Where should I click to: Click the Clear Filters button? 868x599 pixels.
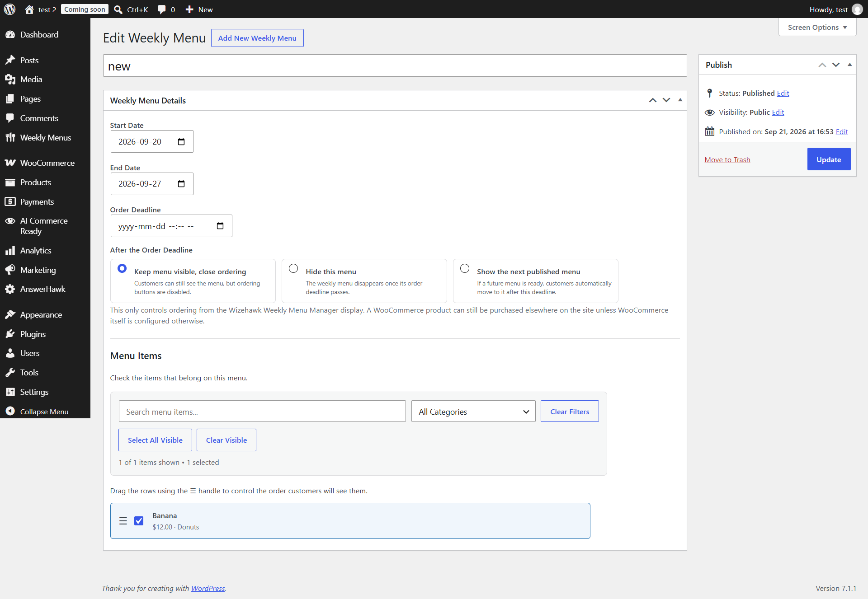[x=570, y=412]
